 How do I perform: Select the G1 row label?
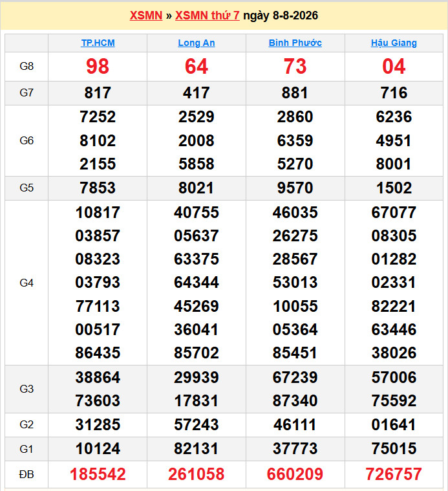pyautogui.click(x=27, y=449)
